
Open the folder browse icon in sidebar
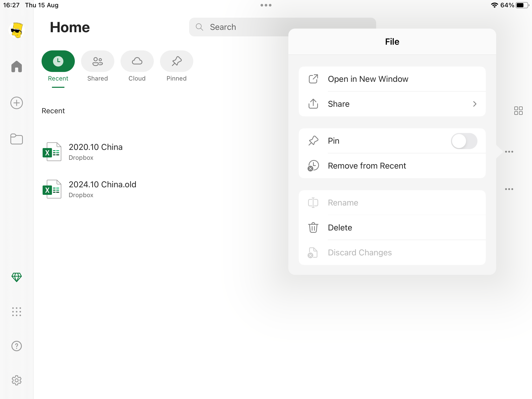pos(17,139)
